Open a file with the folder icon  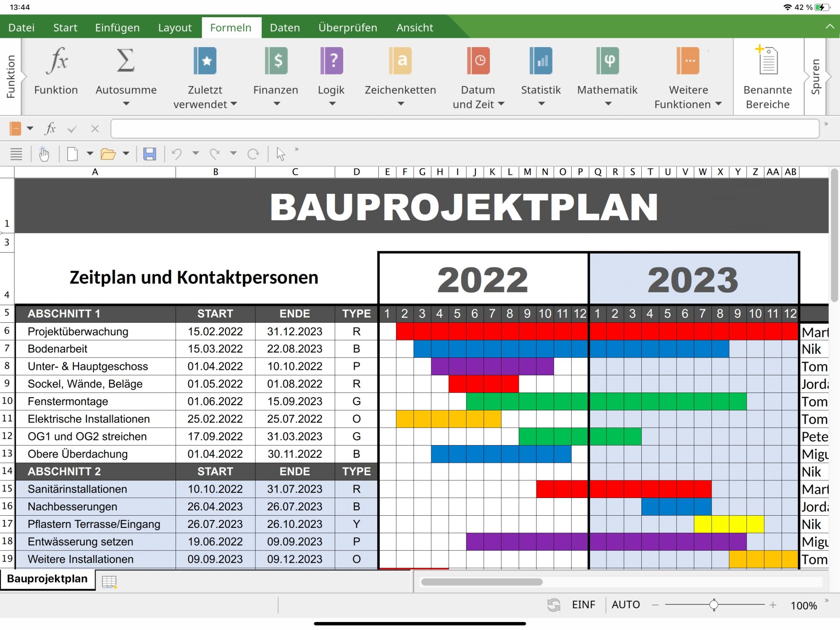(x=108, y=154)
